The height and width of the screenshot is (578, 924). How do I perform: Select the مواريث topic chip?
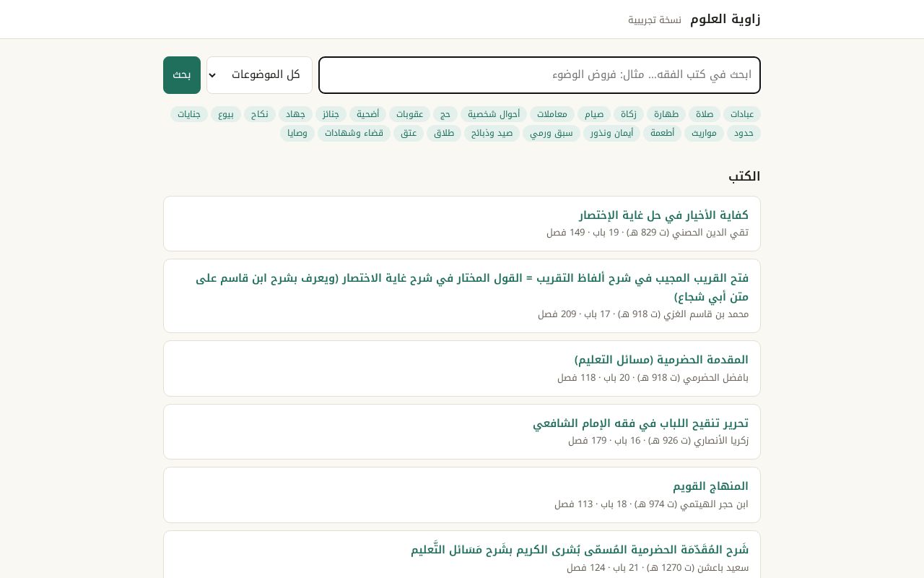point(704,133)
